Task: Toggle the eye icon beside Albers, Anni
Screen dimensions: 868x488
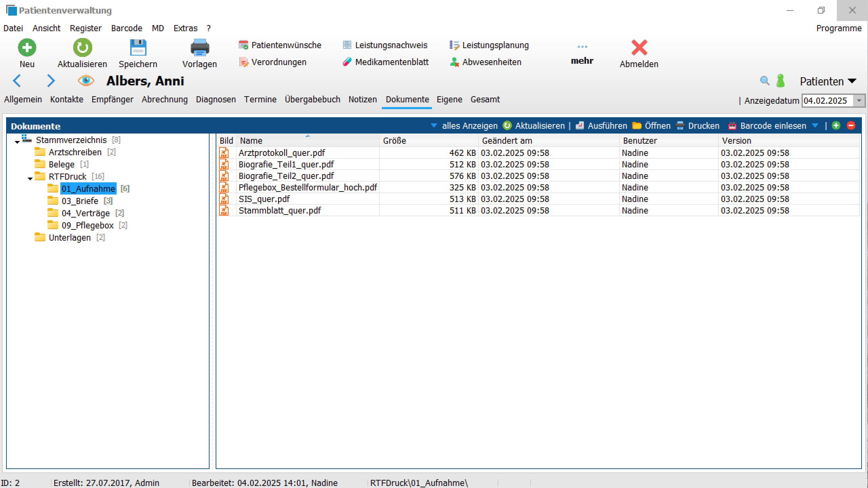Action: 86,81
